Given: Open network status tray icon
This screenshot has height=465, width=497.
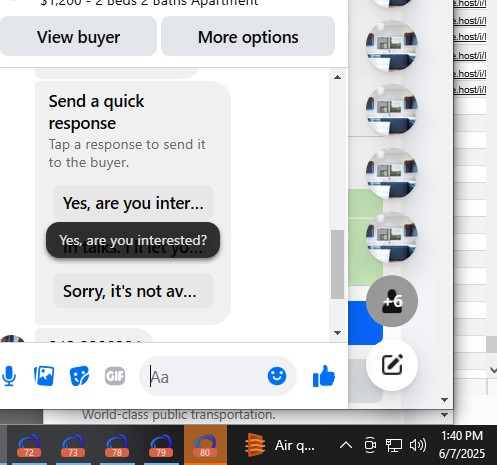Looking at the screenshot, I should 394,445.
